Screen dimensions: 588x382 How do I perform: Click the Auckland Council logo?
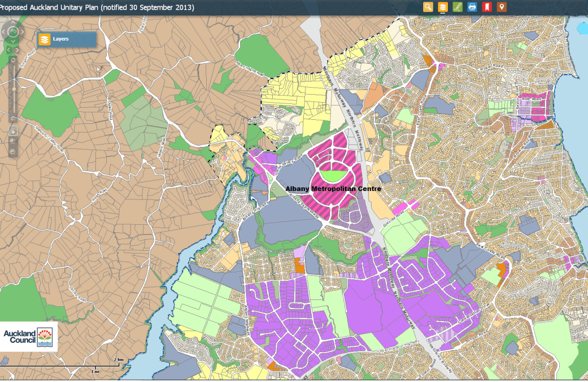pyautogui.click(x=29, y=337)
